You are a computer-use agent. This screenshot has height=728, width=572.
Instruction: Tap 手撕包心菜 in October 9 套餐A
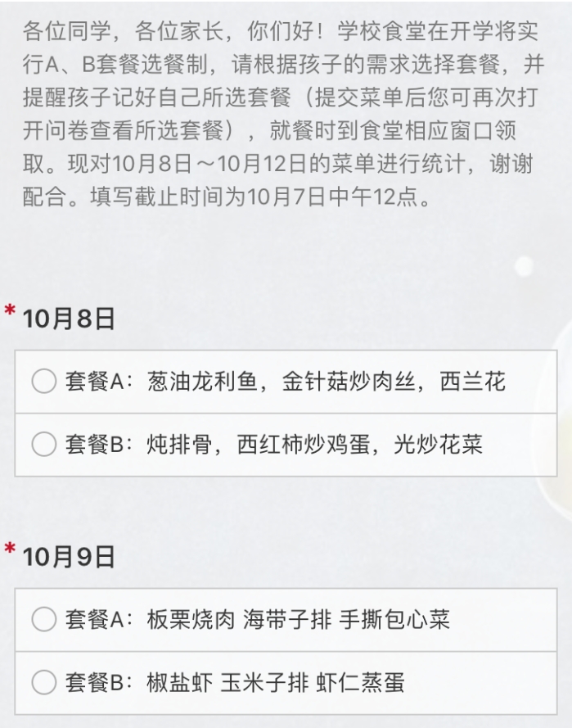[394, 620]
